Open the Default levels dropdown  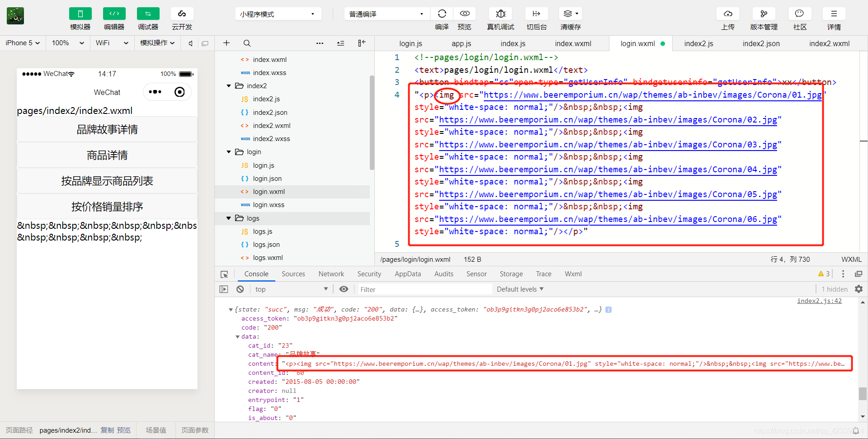(x=520, y=289)
